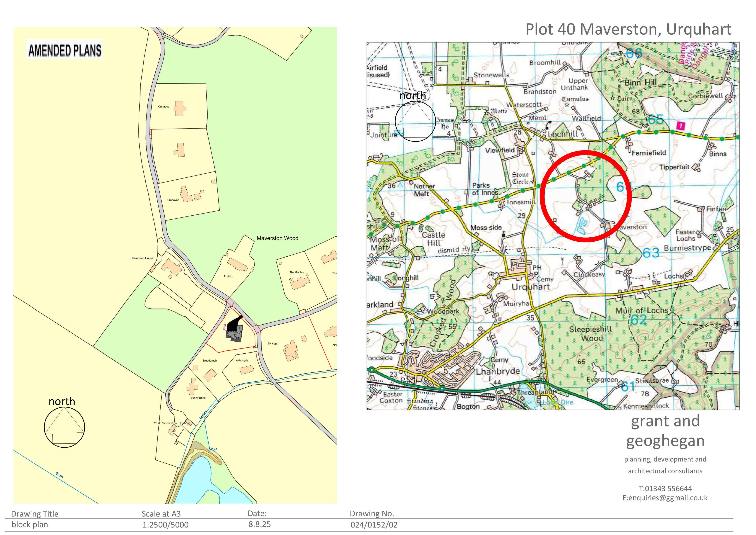Click the drawing title value 'block plan'
The width and height of the screenshot is (756, 535).
point(30,524)
